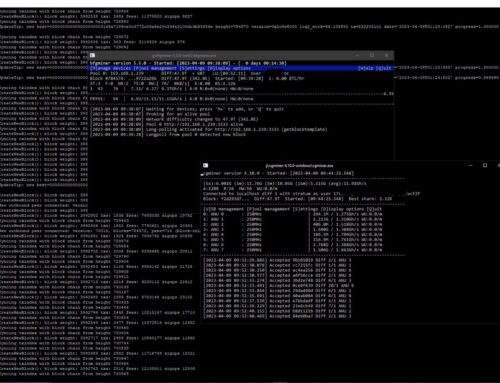The image size is (500, 383).
Task: Click the cgminer window title bar text
Action: tap(299, 166)
